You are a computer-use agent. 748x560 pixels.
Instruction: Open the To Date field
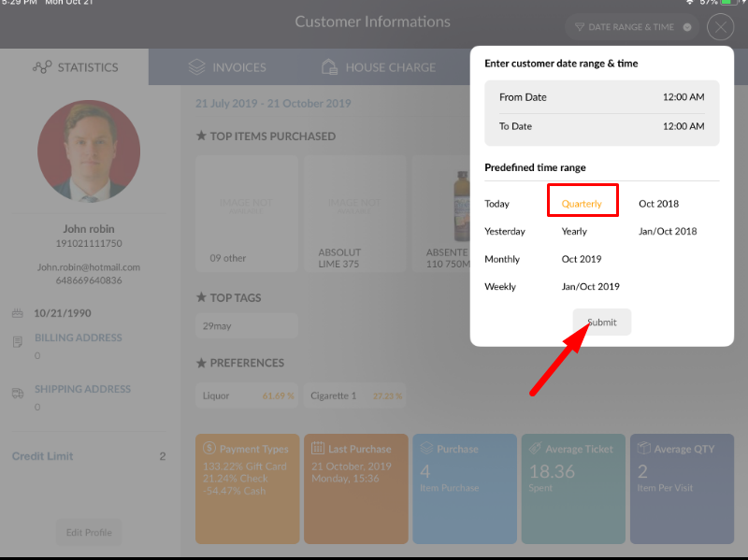pyautogui.click(x=601, y=126)
